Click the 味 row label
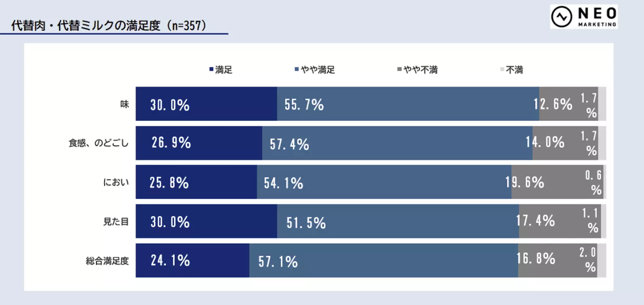Viewport: 644px width, 305px height. (125, 104)
